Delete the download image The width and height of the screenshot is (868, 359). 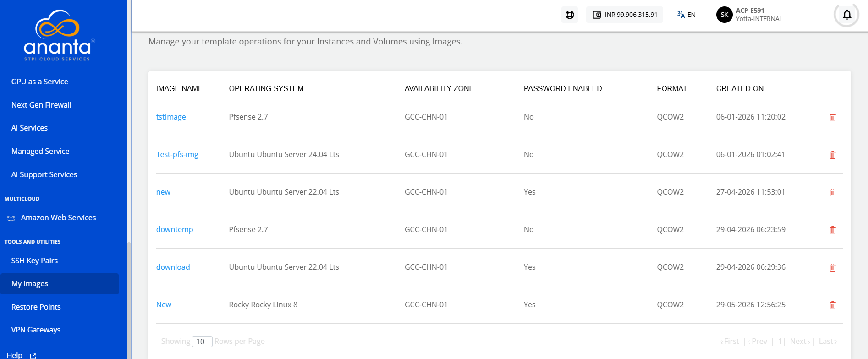[x=833, y=267]
